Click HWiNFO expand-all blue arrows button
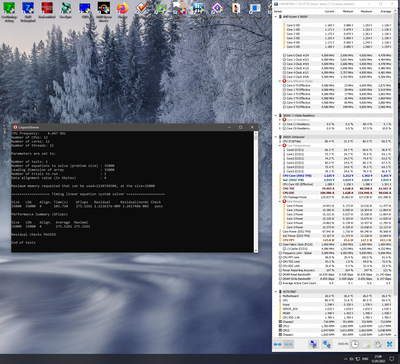The image size is (400, 364). coord(277,344)
